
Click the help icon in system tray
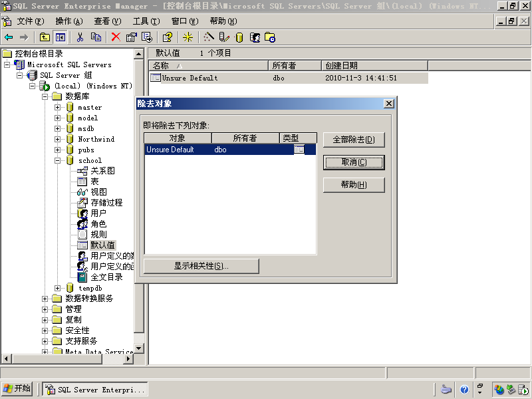click(x=464, y=390)
